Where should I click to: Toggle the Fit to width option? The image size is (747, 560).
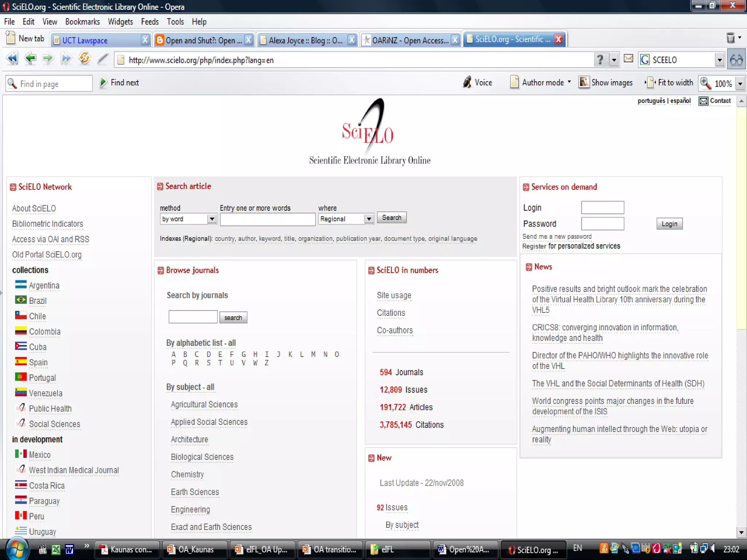670,83
